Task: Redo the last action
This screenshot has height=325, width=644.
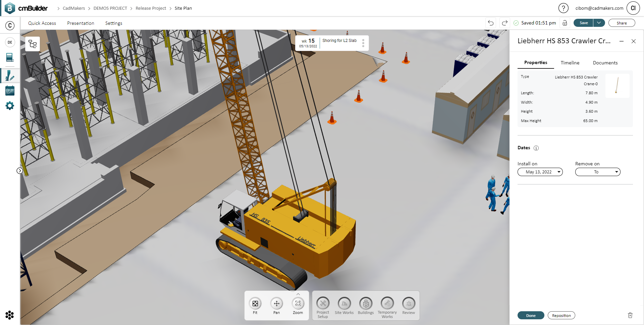Action: (504, 23)
